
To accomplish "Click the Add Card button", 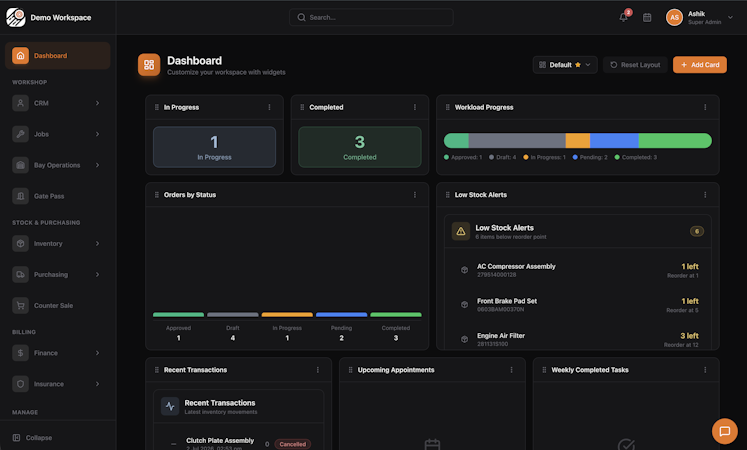I will point(700,65).
